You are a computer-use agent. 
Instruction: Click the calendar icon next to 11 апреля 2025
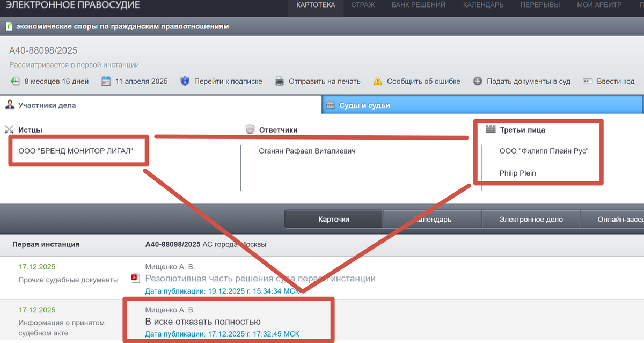(106, 82)
